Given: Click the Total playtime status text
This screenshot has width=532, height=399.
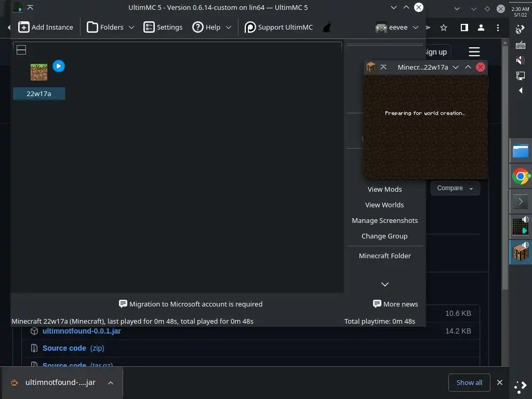Looking at the screenshot, I should (380, 321).
